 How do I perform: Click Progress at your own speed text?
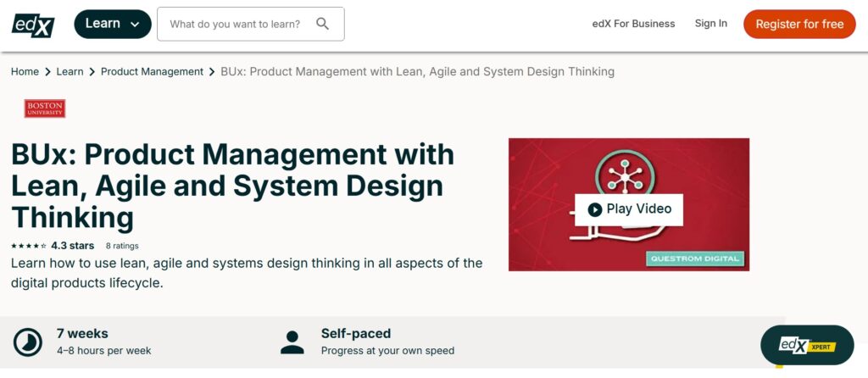coord(387,351)
